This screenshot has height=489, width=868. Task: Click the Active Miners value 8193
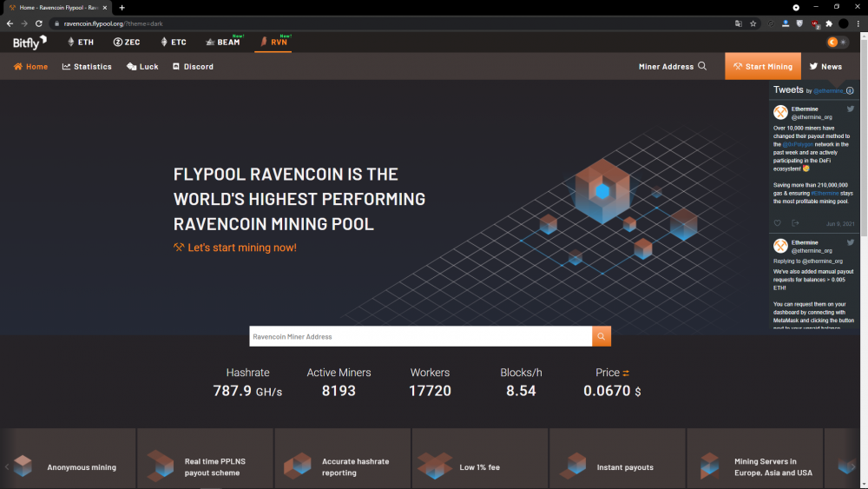click(339, 391)
